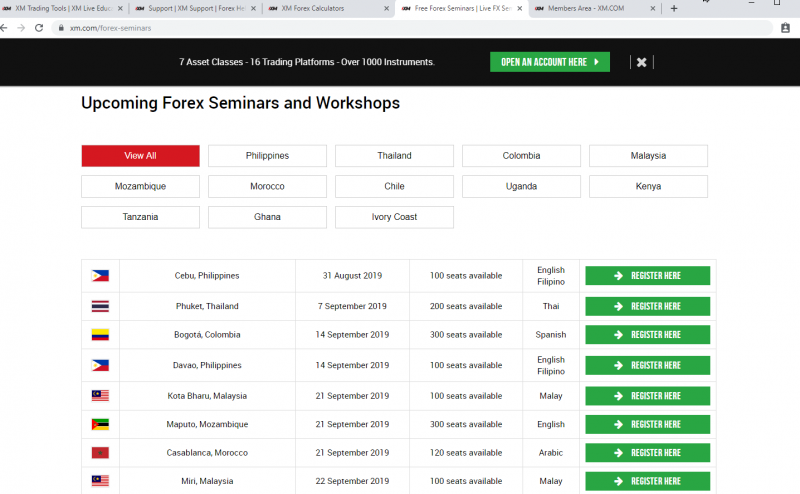Click '120 seats available' text
The image size is (800, 494).
pos(466,453)
